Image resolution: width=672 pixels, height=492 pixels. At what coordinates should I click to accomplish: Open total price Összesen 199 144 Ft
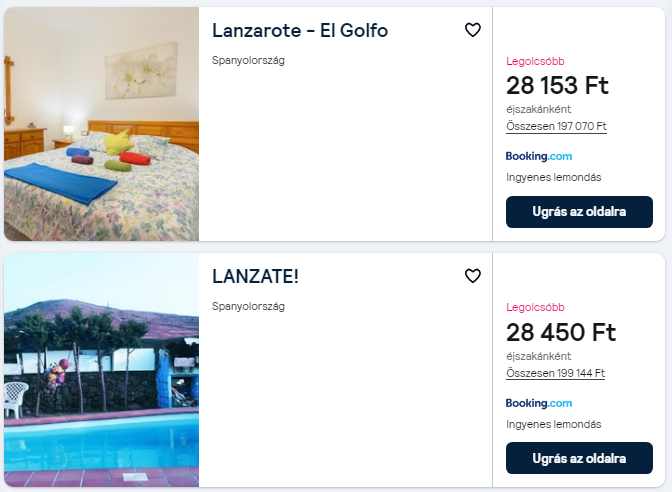555,373
